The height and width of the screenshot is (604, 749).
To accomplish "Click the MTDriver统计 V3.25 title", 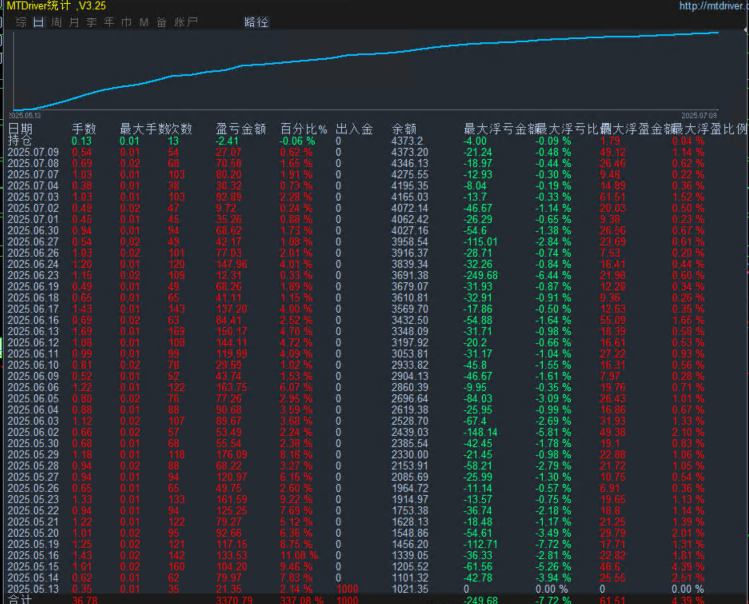I will [56, 6].
